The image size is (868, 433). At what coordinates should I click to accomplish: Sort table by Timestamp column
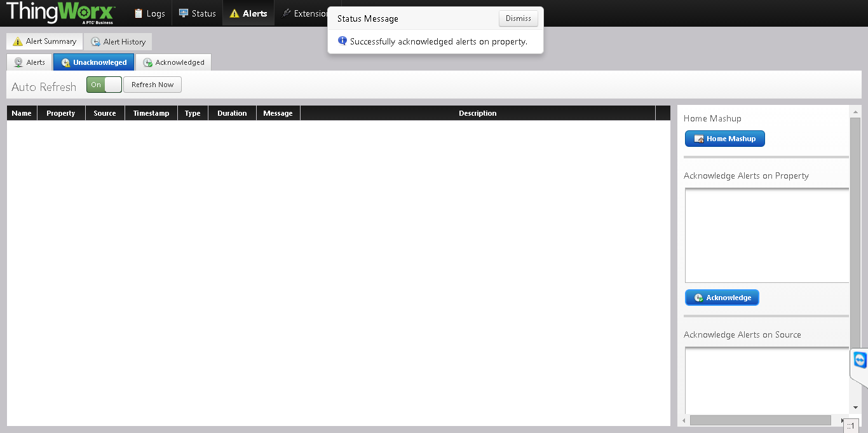(x=151, y=113)
